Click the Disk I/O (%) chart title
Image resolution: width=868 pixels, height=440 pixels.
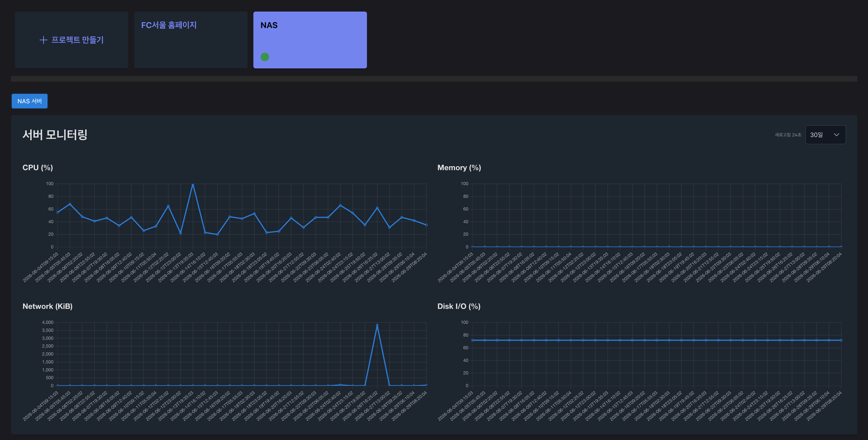click(x=459, y=306)
